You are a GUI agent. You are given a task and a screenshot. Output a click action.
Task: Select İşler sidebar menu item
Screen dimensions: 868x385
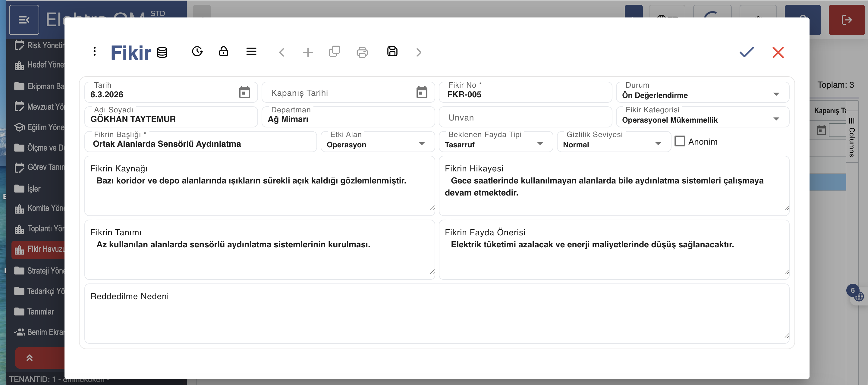[x=33, y=189]
